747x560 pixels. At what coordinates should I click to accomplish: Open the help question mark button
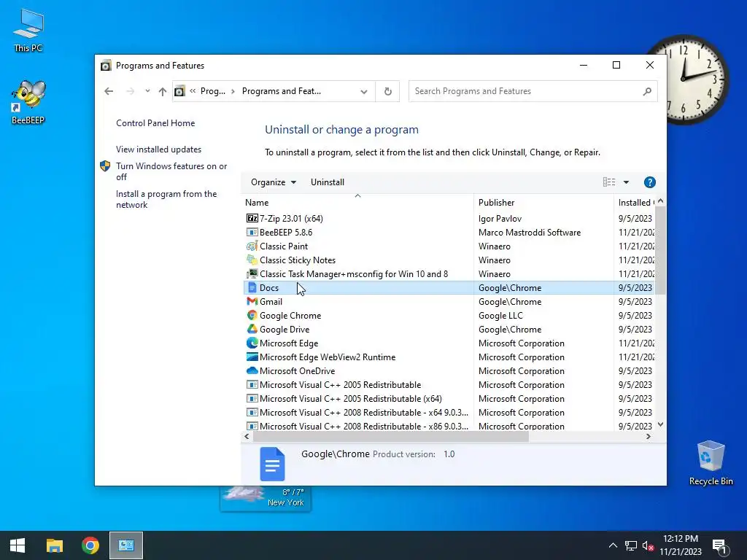[649, 182]
